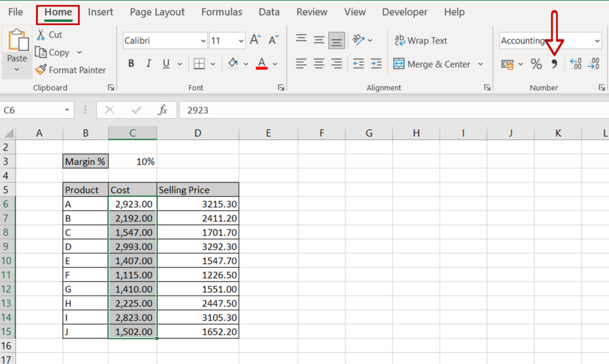Decrease decimal places for the selection
The height and width of the screenshot is (364, 609).
tap(594, 64)
